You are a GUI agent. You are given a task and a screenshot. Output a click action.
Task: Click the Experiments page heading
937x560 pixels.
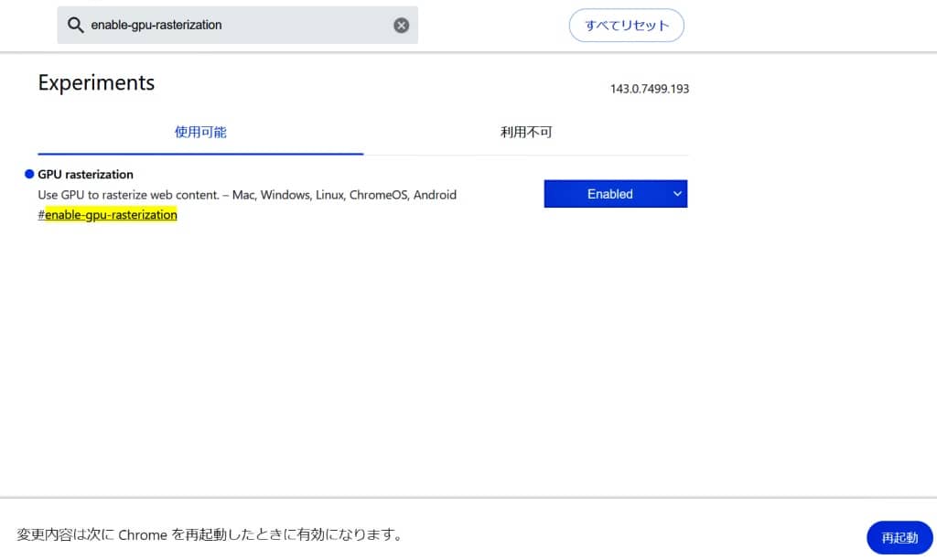96,82
